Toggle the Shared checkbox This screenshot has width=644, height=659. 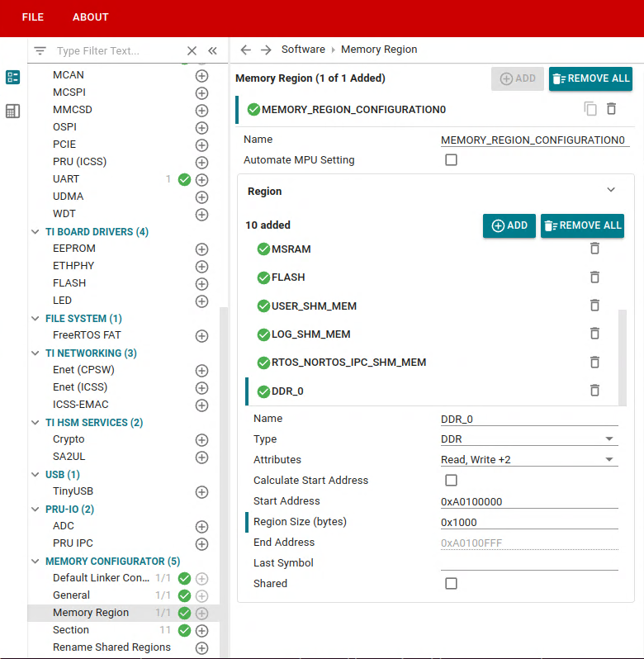(451, 584)
